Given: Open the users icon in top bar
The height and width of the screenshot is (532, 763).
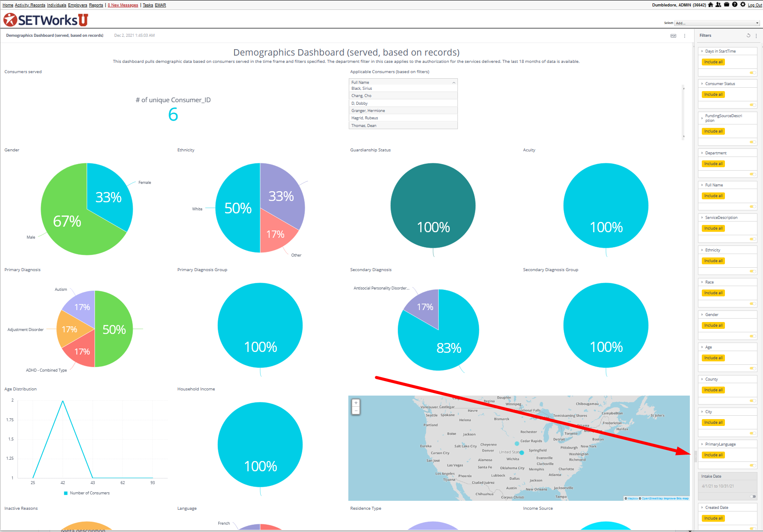Looking at the screenshot, I should point(718,5).
